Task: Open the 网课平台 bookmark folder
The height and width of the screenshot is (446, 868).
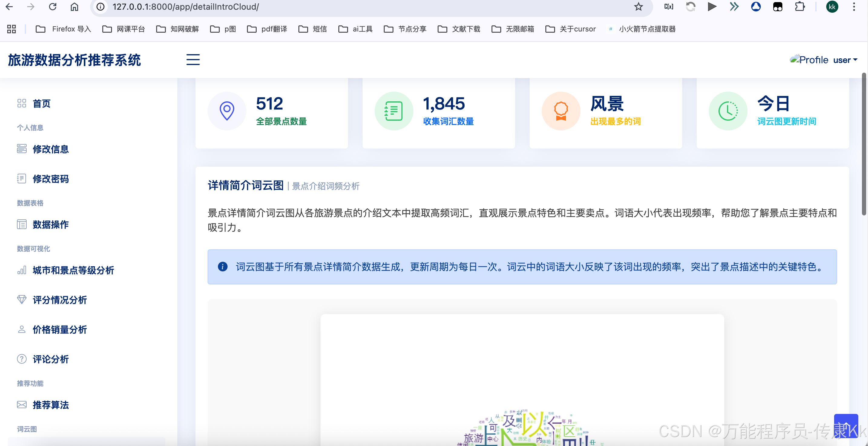Action: (x=124, y=29)
